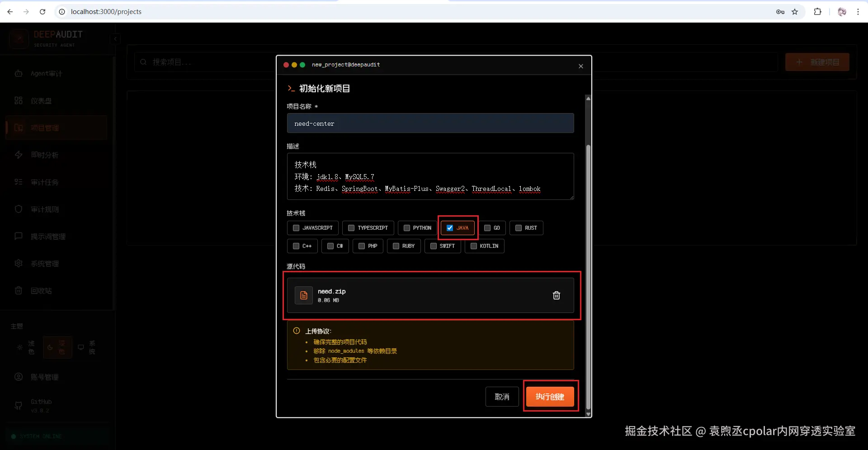Enable the PYTHON tech stack checkbox
This screenshot has width=868, height=450.
coord(406,228)
